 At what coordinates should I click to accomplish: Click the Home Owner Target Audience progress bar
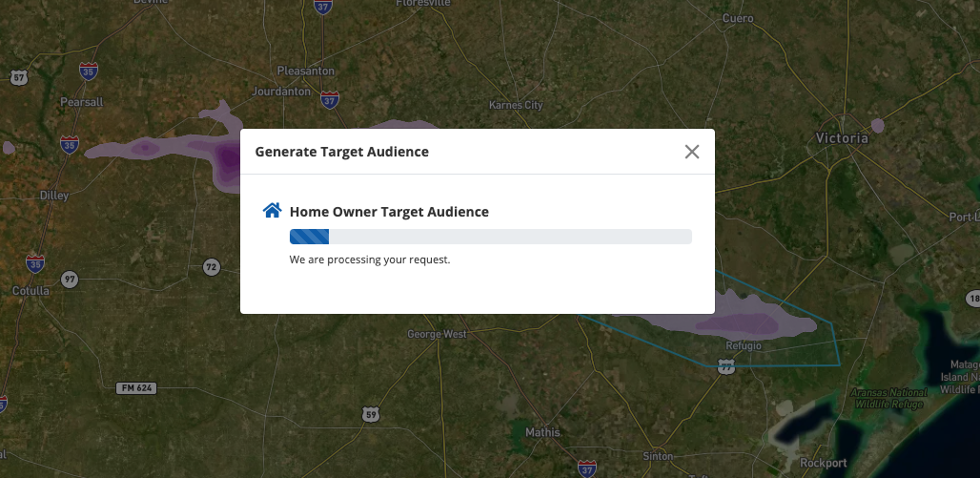point(490,237)
